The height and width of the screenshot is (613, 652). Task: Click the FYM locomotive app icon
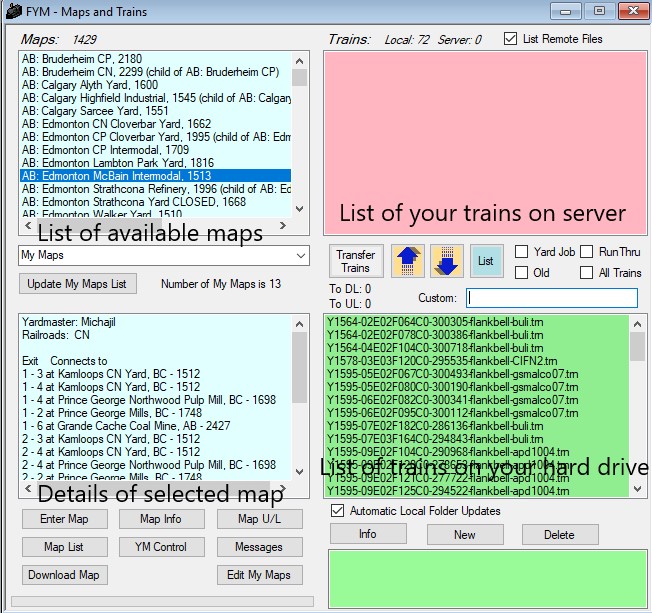(x=14, y=11)
